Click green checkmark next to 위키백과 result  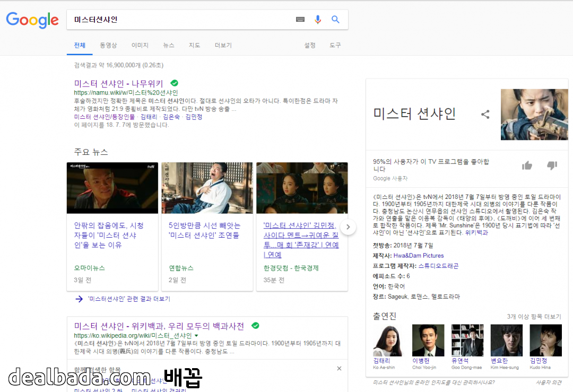(255, 325)
